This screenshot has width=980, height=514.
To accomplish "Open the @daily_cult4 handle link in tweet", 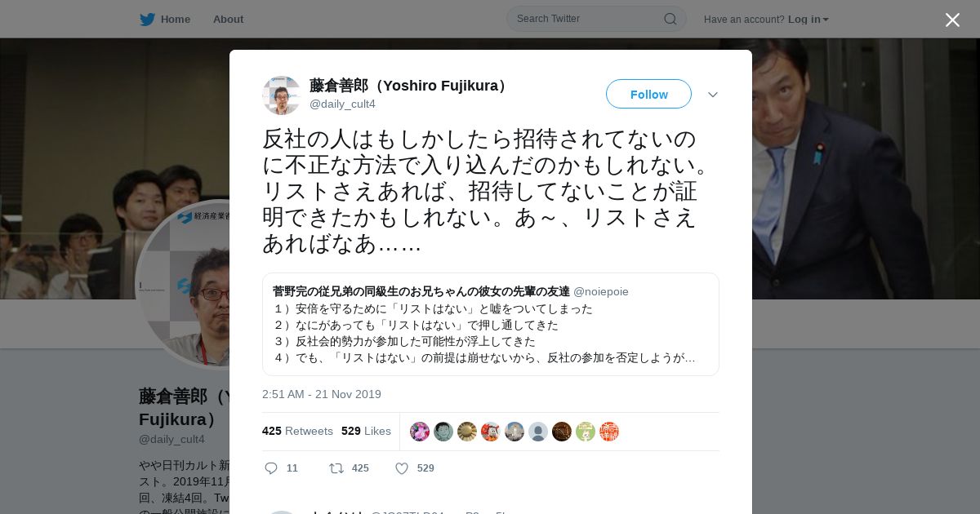I will [342, 104].
